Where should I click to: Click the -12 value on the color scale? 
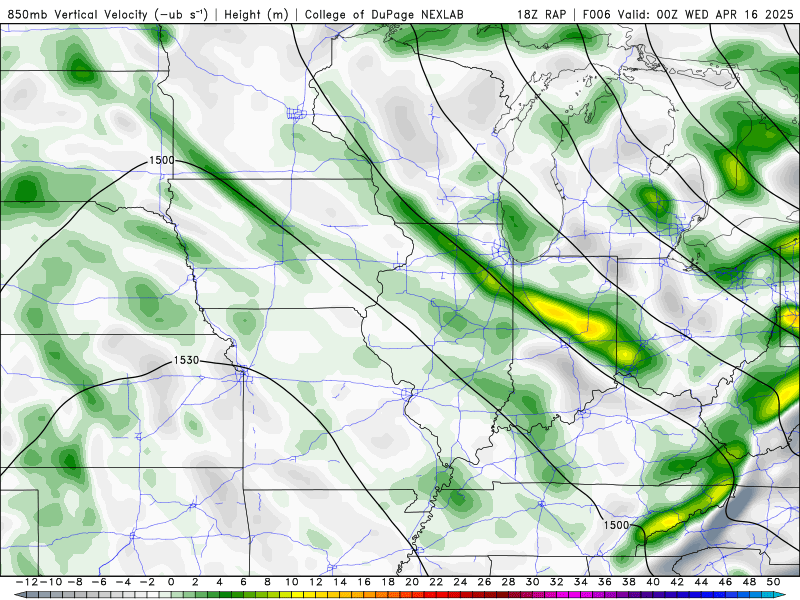coord(26,582)
